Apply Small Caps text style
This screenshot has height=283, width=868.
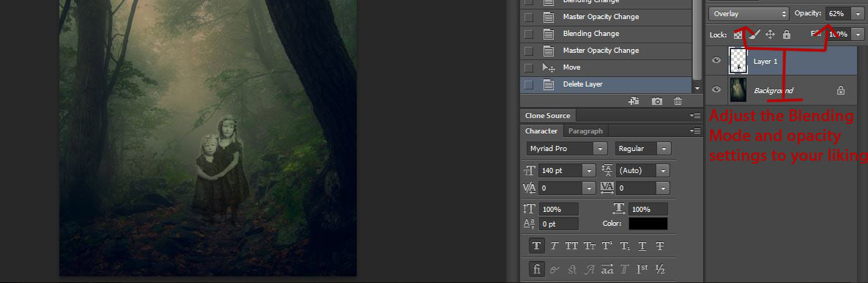(589, 246)
